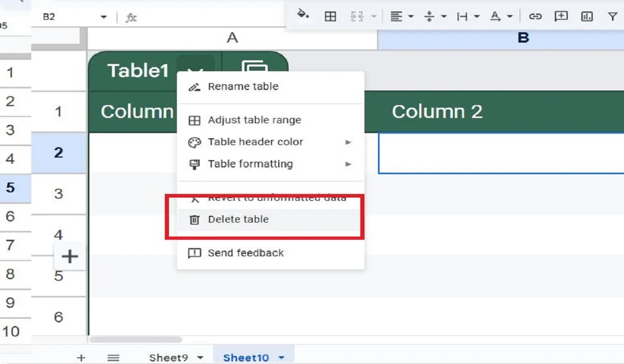Open the Fill color picker

304,16
